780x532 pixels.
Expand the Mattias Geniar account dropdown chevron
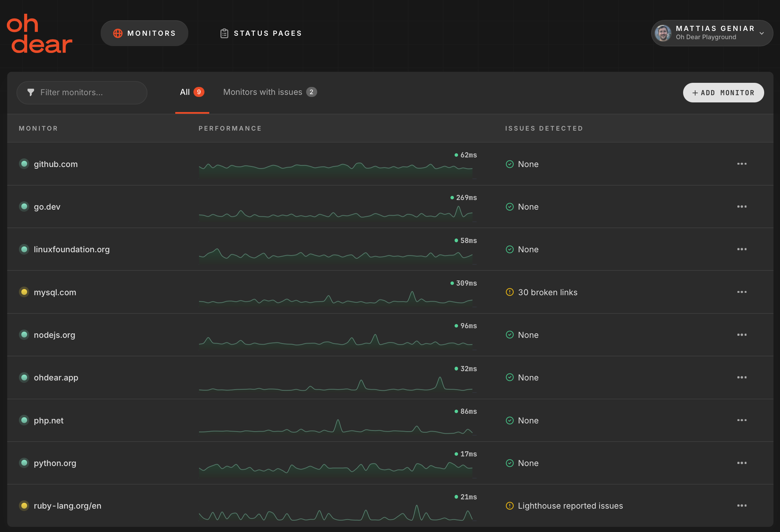coord(762,33)
